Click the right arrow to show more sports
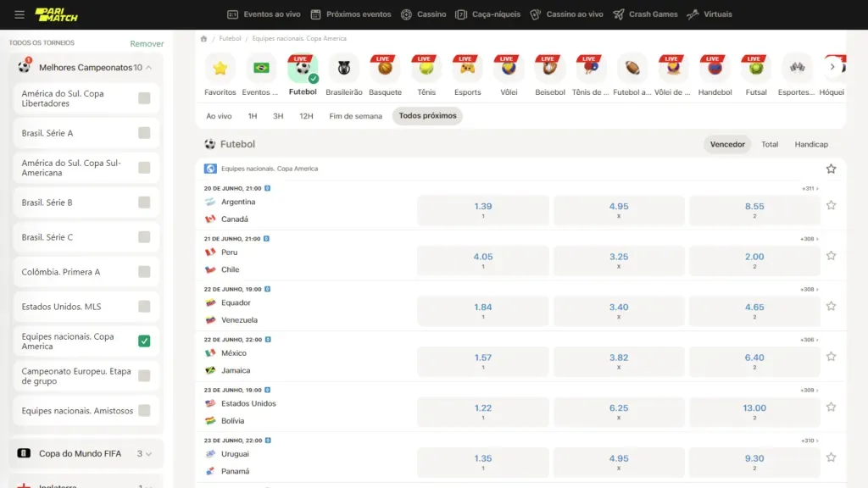This screenshot has width=868, height=488. click(832, 66)
